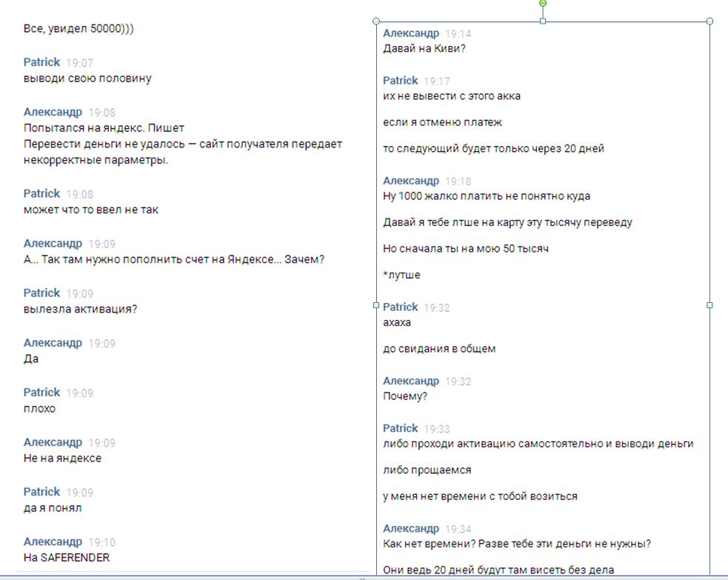728x580 pixels.
Task: Click the top-left corner resize handle
Action: point(376,21)
